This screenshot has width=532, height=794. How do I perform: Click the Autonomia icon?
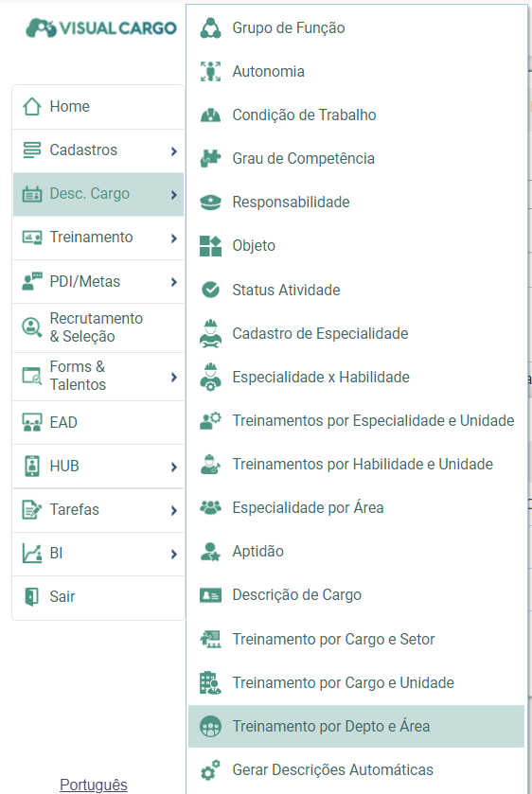click(210, 71)
